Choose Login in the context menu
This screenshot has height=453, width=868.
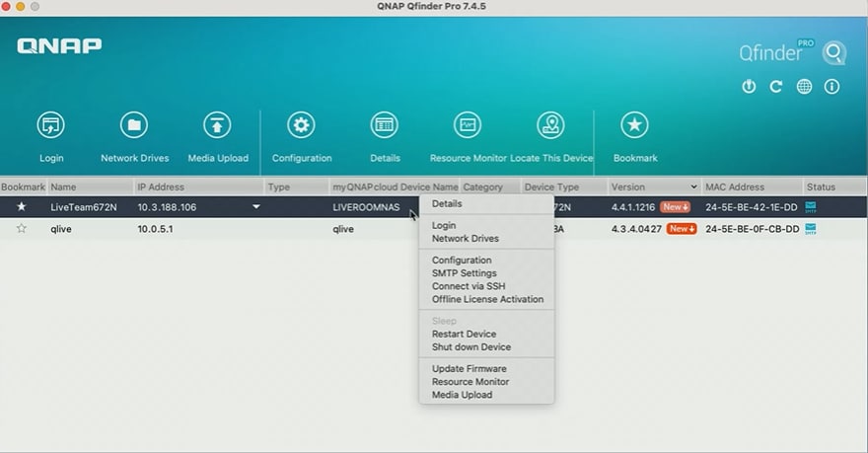click(x=444, y=225)
